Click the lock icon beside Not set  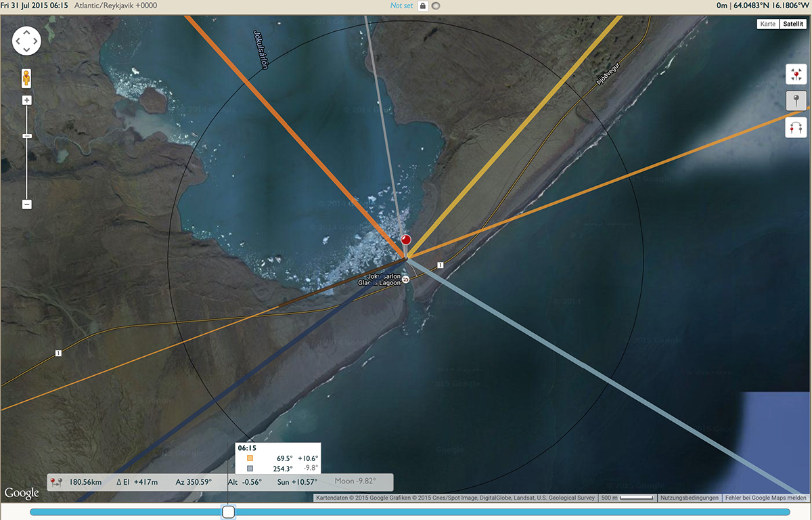click(422, 5)
